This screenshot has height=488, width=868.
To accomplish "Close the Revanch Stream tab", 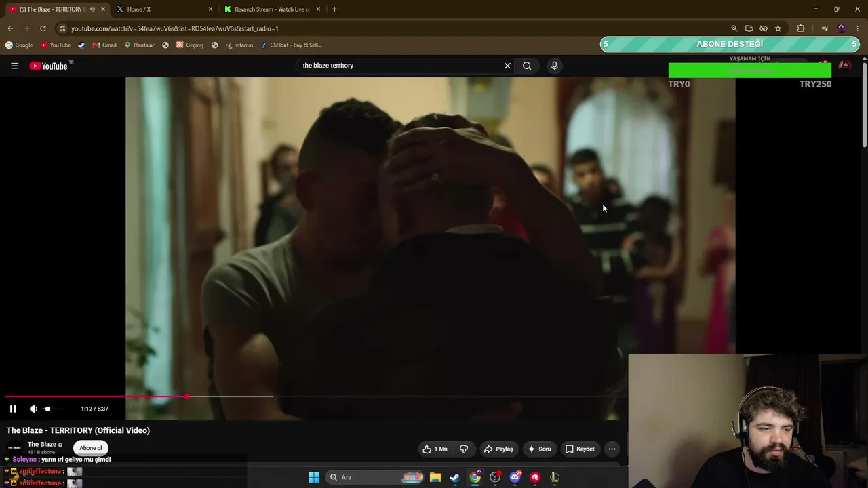I will [x=318, y=9].
